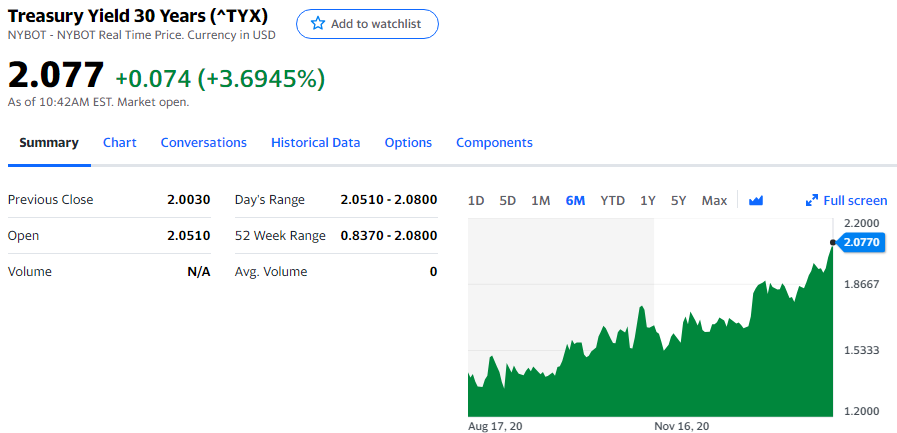Click the star icon beside Add to watchlist
The width and height of the screenshot is (897, 433).
(318, 24)
